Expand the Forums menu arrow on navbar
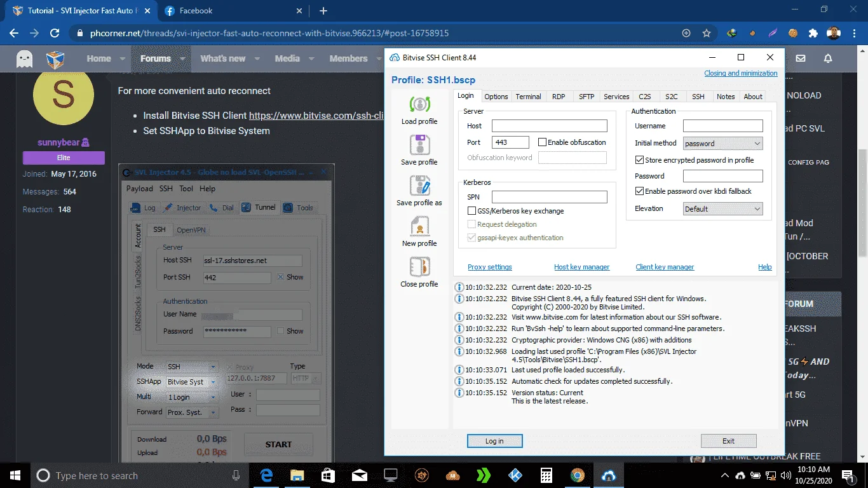 tap(182, 59)
